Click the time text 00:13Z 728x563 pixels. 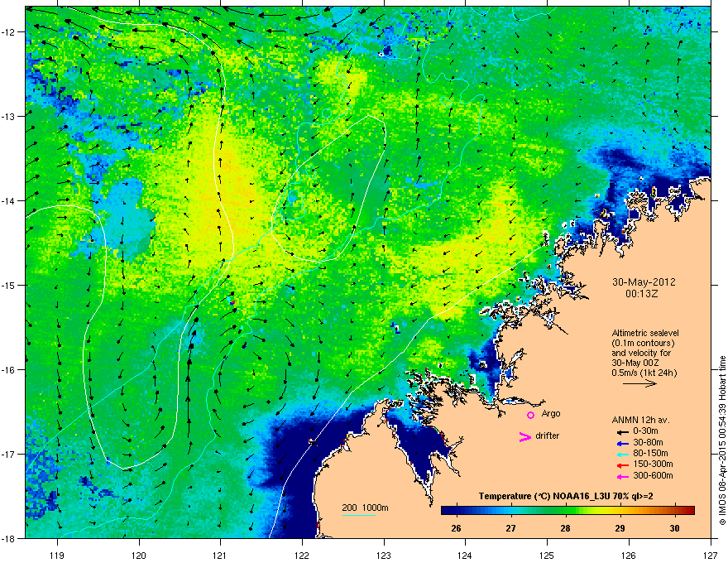coord(642,294)
